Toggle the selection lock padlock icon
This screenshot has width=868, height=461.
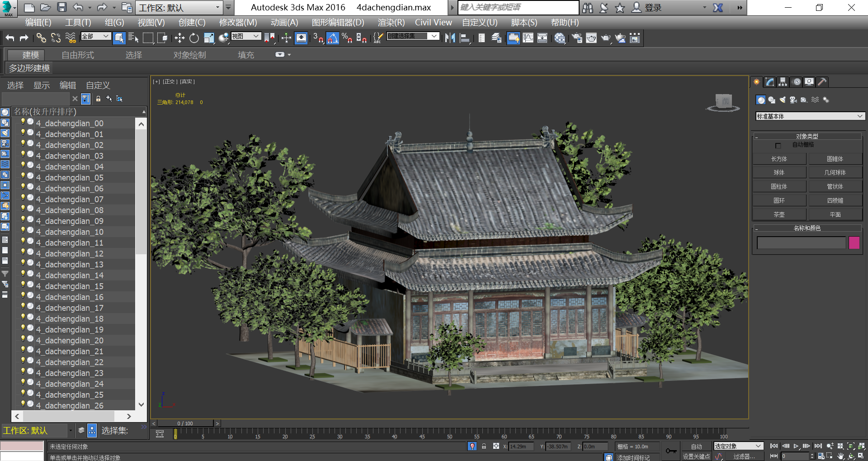point(484,447)
